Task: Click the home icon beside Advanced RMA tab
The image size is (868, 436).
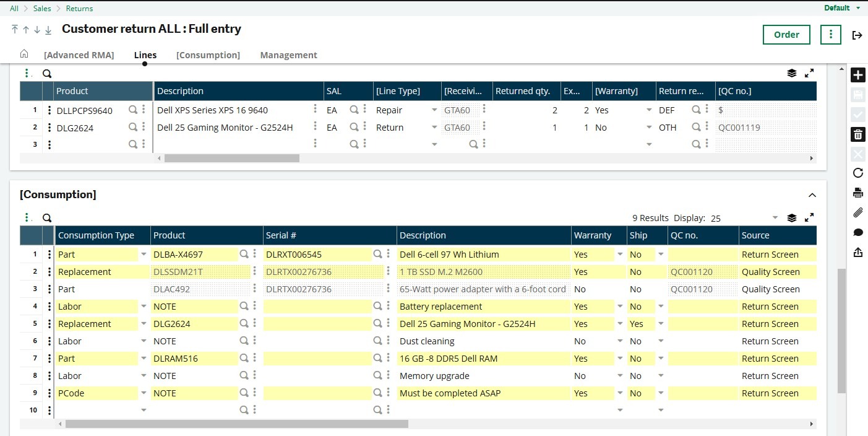Action: 24,54
